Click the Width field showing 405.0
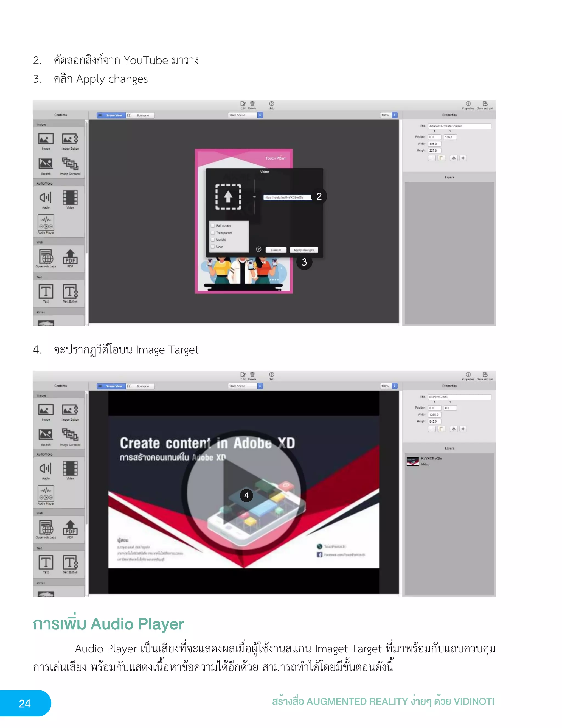This screenshot has width=562, height=728. pyautogui.click(x=434, y=144)
